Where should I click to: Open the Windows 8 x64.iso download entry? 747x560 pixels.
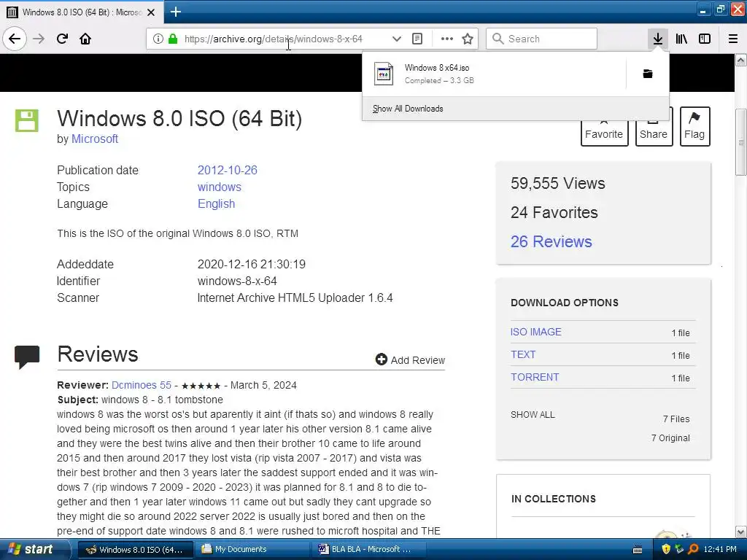click(x=494, y=74)
